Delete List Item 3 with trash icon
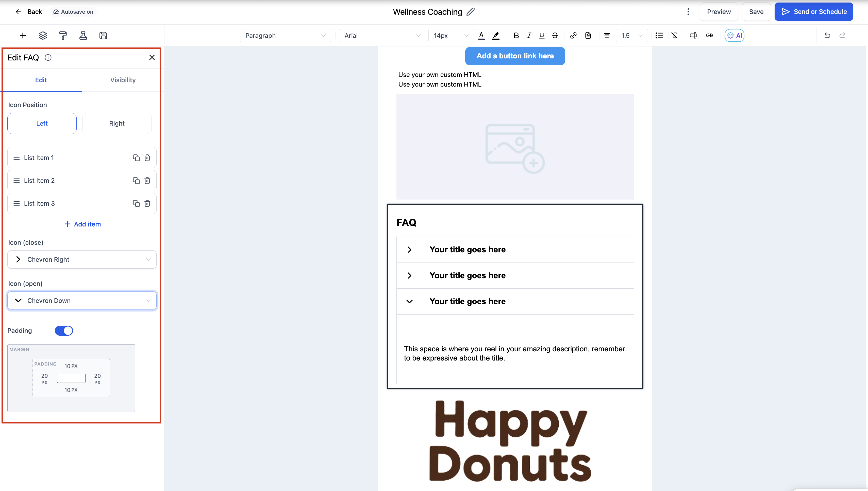 pyautogui.click(x=147, y=203)
